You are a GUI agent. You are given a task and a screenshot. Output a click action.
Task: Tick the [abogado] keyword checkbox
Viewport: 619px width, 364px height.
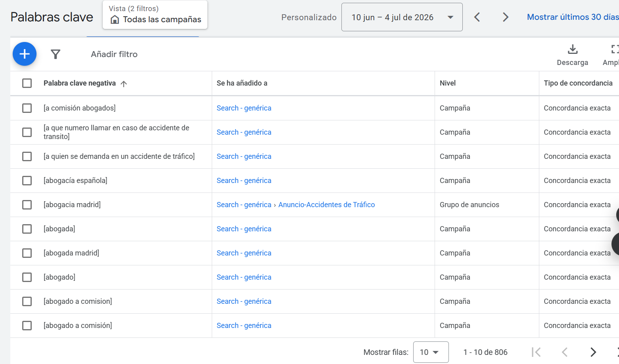pyautogui.click(x=27, y=277)
